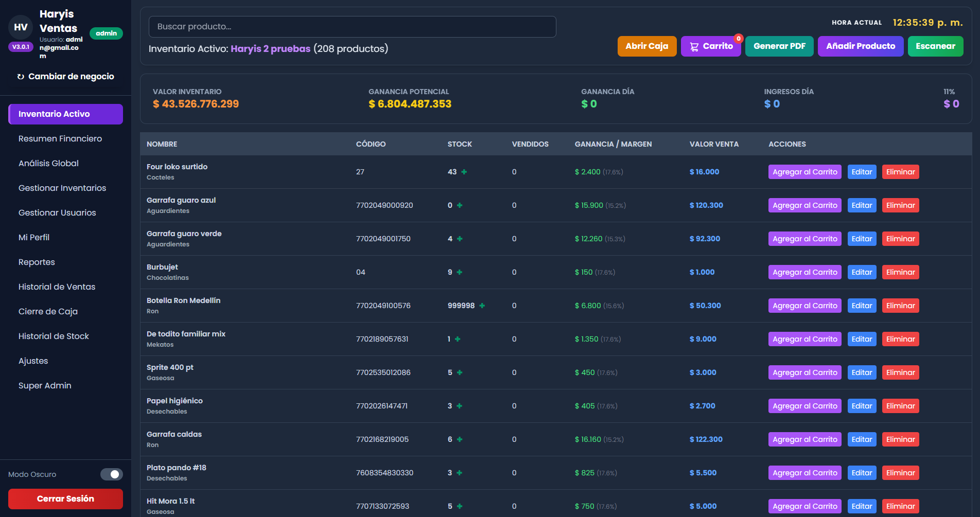Open Historial de Stock section
Viewport: 980px width, 517px height.
(54, 336)
